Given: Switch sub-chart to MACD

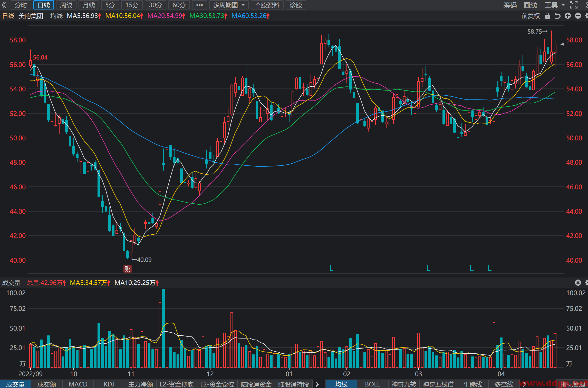Looking at the screenshot, I should pyautogui.click(x=78, y=384).
